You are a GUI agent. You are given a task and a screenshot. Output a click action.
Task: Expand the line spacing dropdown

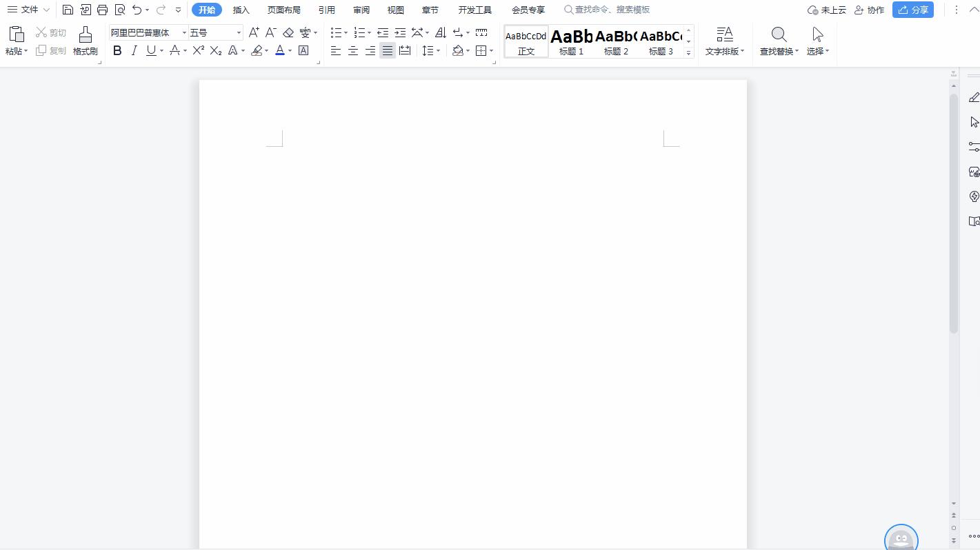click(439, 50)
